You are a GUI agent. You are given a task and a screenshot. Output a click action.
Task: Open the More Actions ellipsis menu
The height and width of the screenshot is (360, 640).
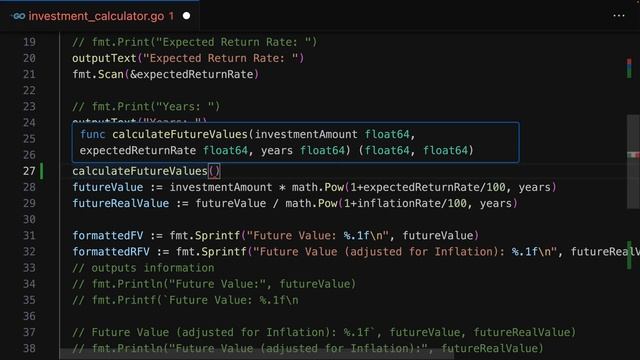[618, 16]
